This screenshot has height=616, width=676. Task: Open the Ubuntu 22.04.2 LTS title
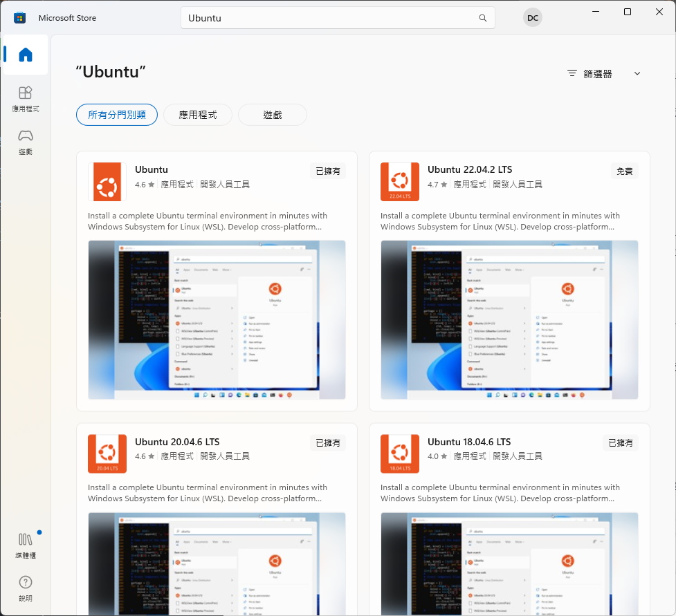click(x=470, y=169)
